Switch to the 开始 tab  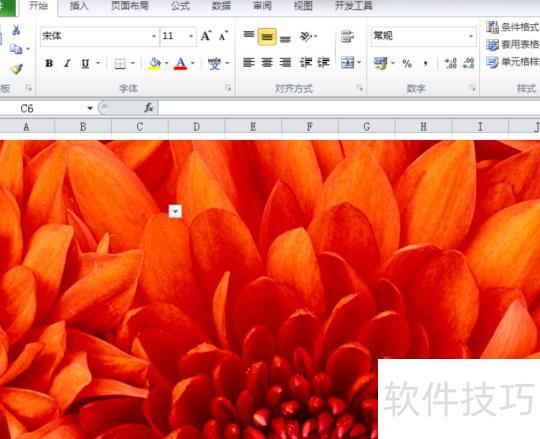click(x=38, y=6)
